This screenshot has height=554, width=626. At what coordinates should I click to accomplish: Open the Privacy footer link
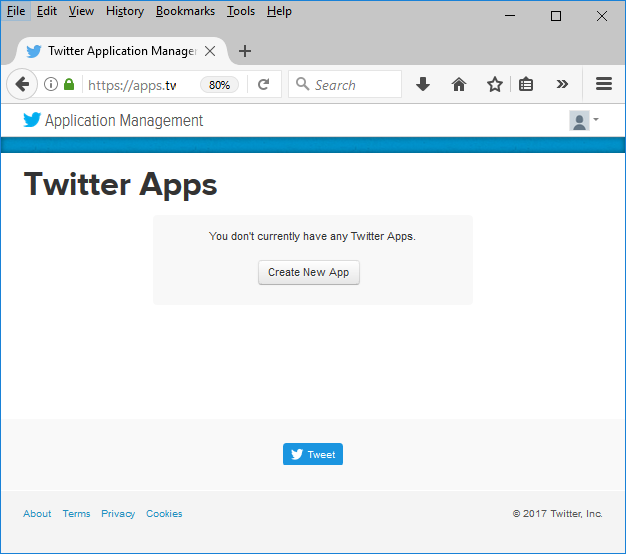coord(118,514)
